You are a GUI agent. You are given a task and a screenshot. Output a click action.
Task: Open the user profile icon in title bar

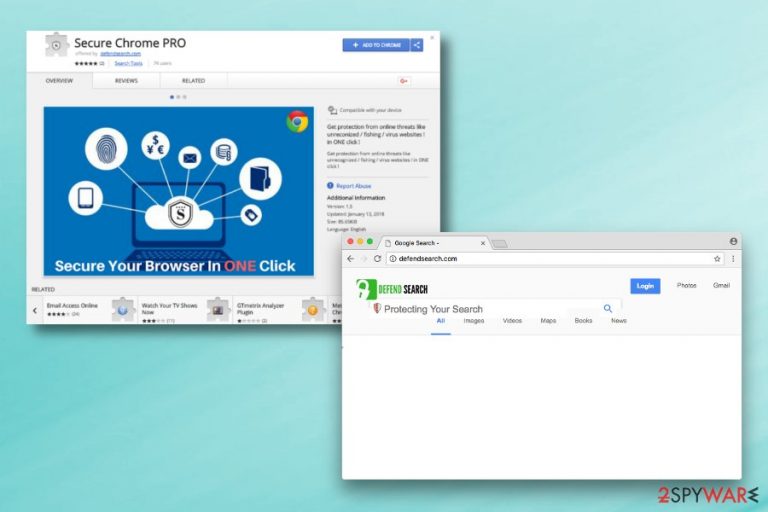click(733, 241)
